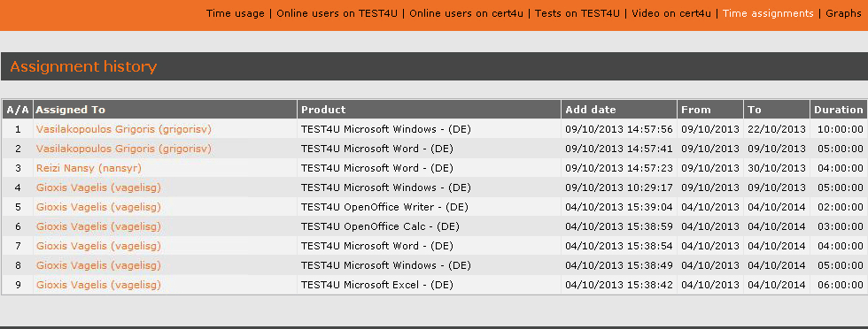Image resolution: width=868 pixels, height=329 pixels.
Task: Click add date 09/10/2013 14:57:41
Action: (x=619, y=149)
